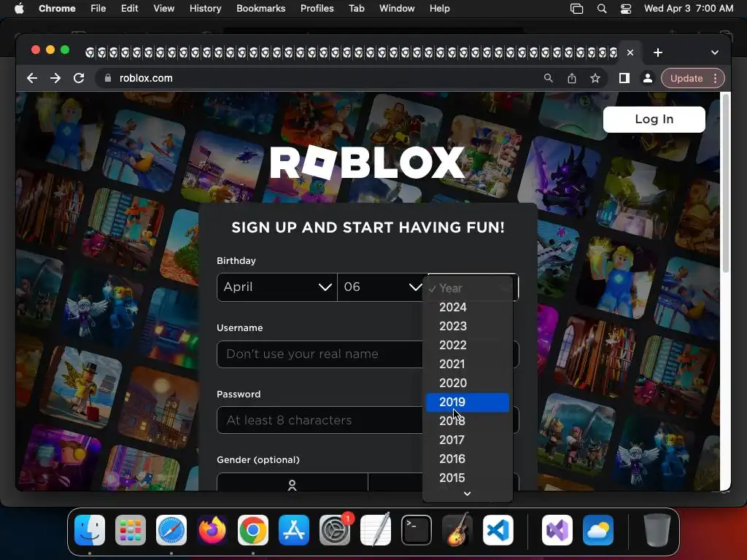The width and height of the screenshot is (747, 560).
Task: Select 2023 from the year list
Action: pos(468,326)
